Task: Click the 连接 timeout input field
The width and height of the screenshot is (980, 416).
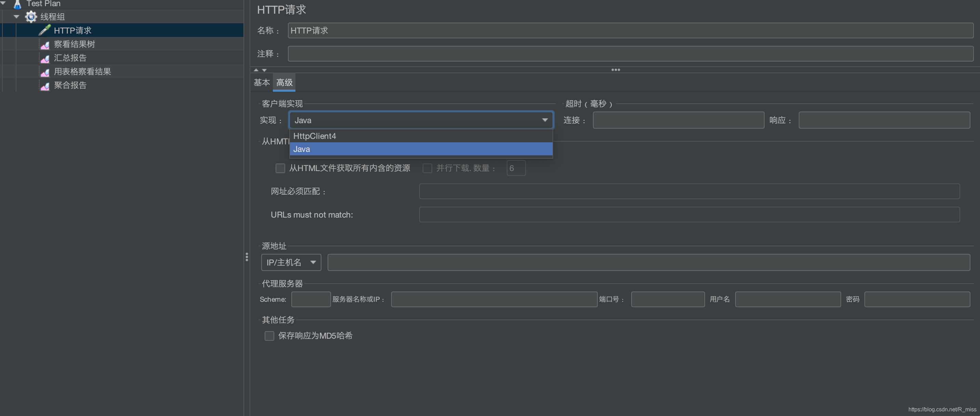Action: [x=678, y=120]
